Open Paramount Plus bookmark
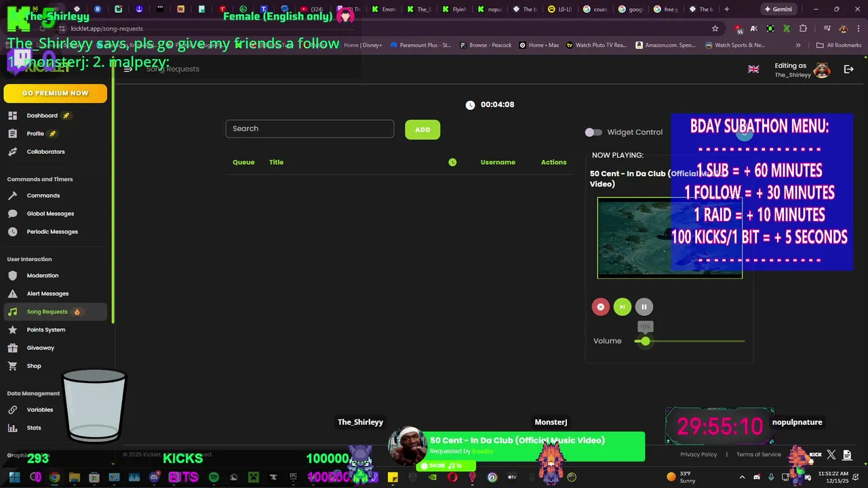 point(420,45)
